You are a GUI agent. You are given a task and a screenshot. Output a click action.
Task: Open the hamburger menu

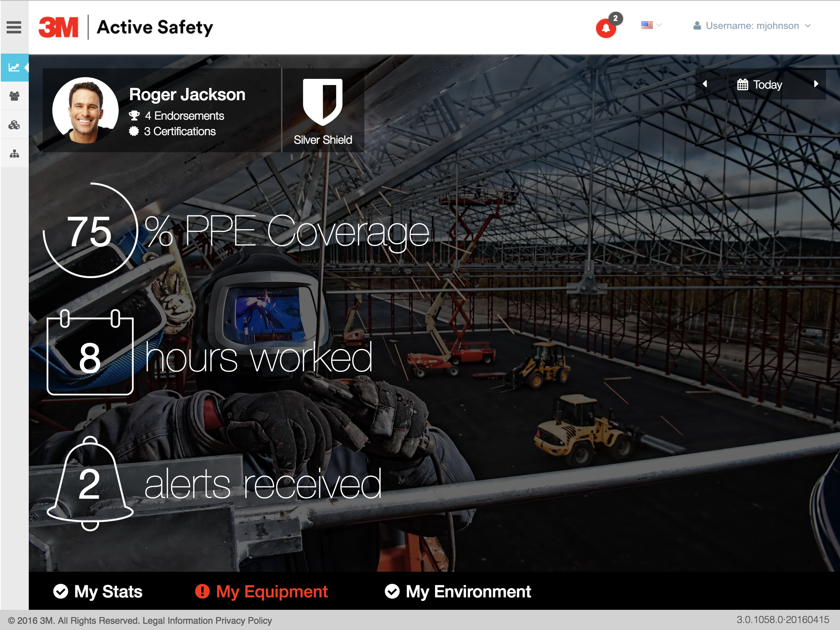tap(14, 27)
